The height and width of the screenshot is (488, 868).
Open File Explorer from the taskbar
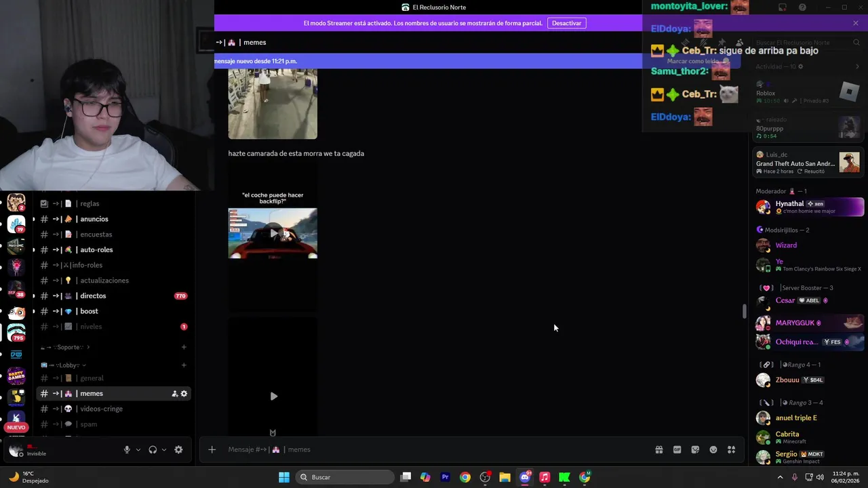click(505, 477)
